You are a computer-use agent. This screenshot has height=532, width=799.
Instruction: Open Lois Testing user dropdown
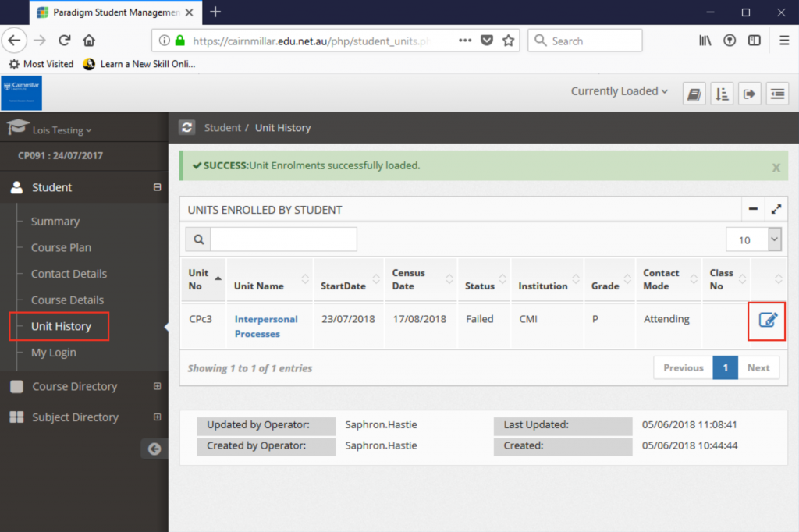click(62, 130)
